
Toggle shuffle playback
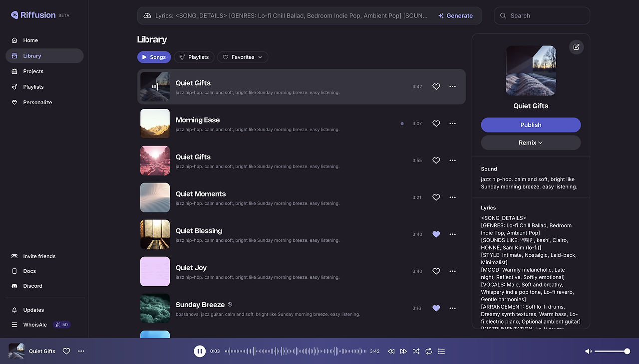click(416, 351)
